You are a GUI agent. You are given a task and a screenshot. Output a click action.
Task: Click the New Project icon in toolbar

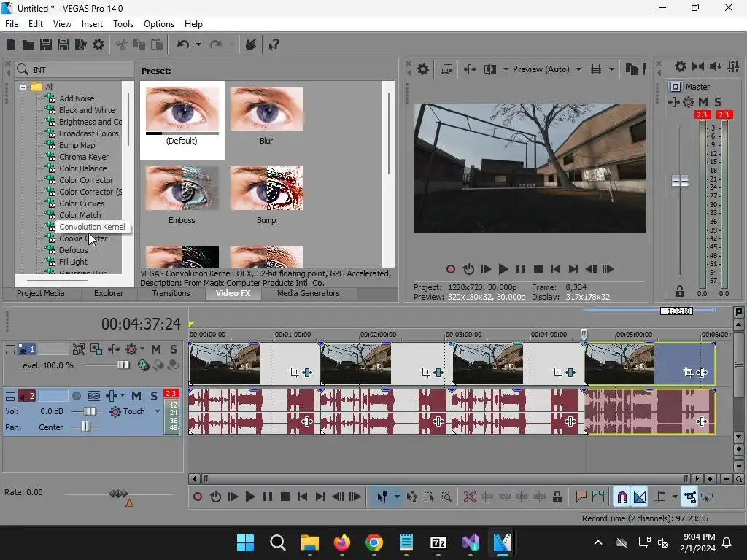pyautogui.click(x=11, y=44)
